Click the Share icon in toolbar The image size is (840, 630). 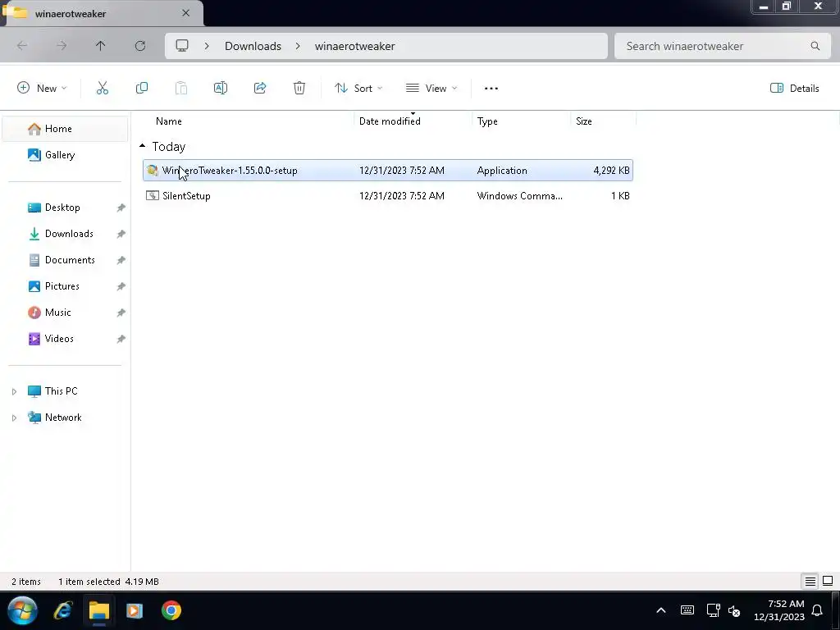260,88
